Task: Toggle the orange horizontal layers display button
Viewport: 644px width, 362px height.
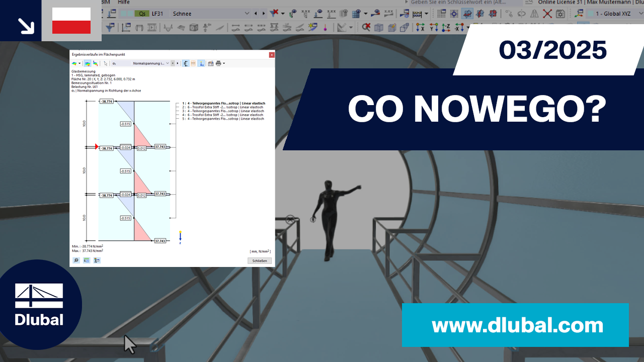Action: (193, 63)
